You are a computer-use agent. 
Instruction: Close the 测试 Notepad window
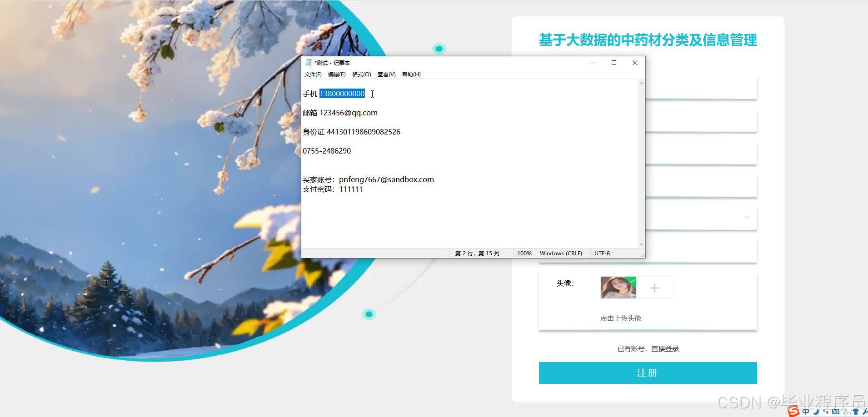pos(635,63)
